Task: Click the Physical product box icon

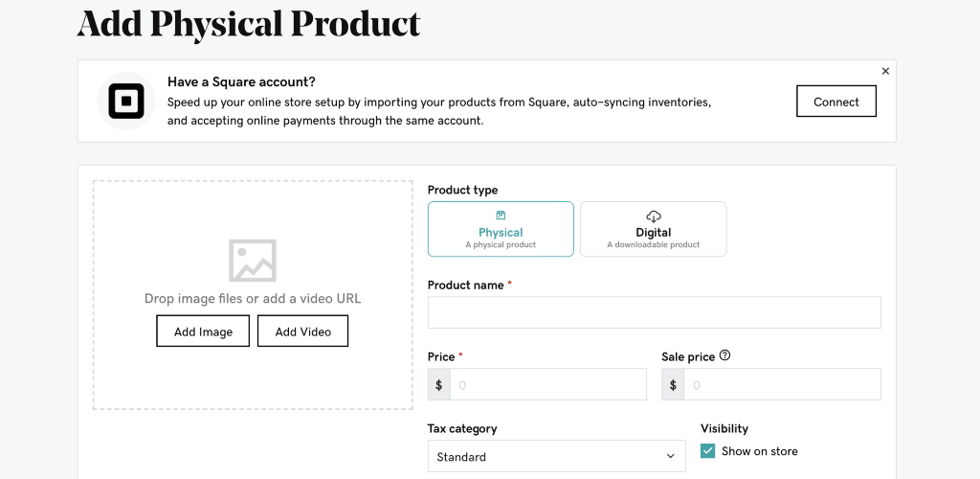Action: tap(501, 216)
